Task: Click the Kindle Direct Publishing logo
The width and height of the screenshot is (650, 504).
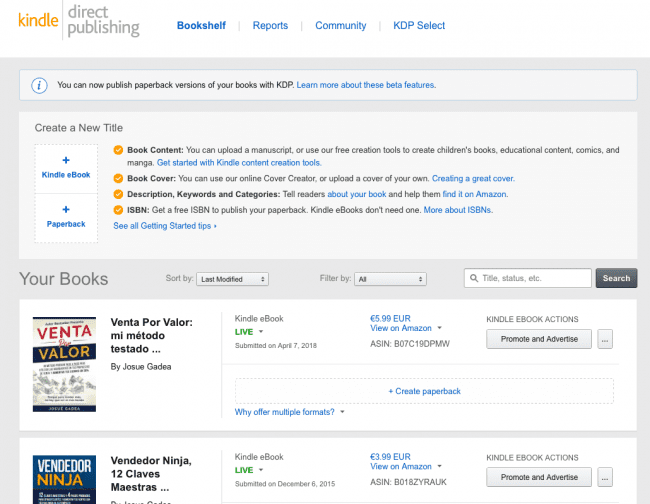Action: click(x=79, y=21)
